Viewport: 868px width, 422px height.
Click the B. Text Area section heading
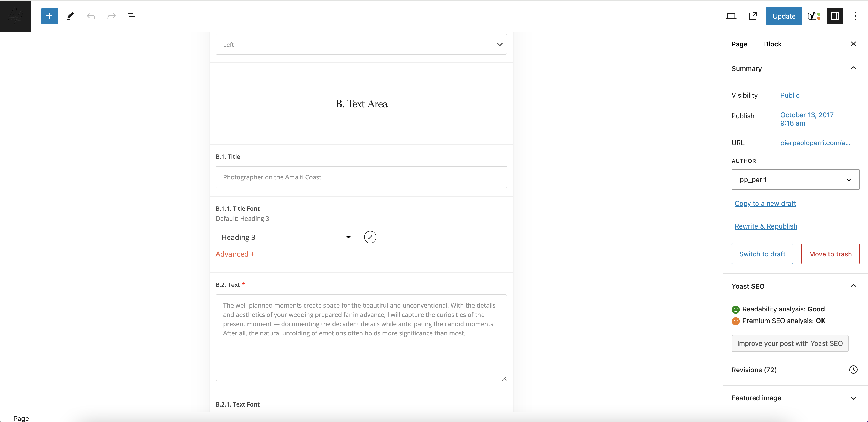362,104
